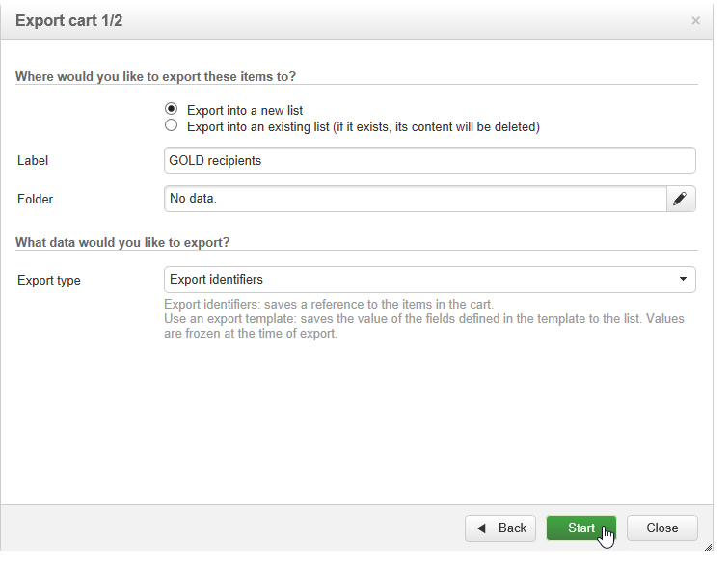Click the Folder field showing 'No data.'

tap(415, 199)
